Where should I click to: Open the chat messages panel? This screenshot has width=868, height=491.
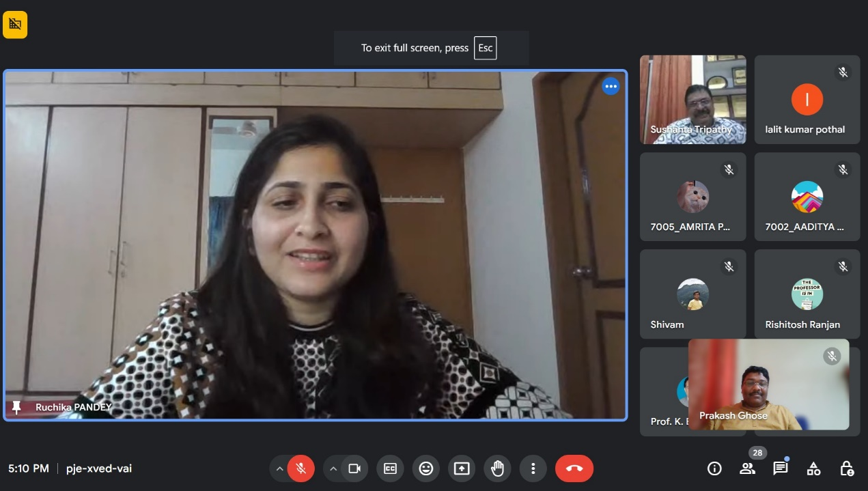(x=780, y=468)
